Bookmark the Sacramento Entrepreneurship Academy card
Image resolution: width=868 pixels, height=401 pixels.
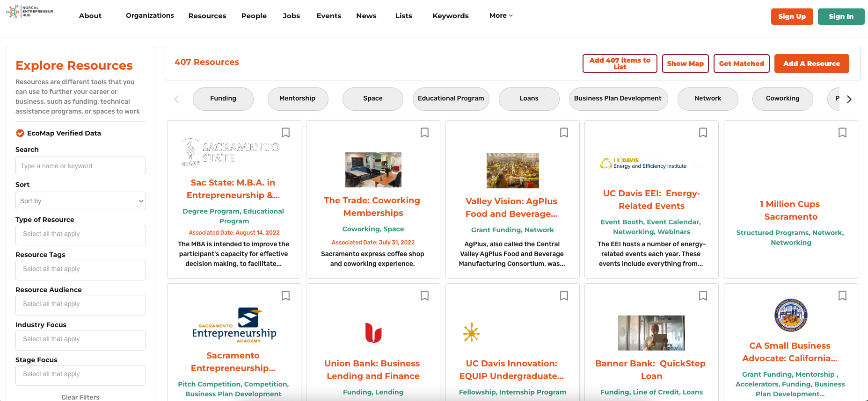tap(285, 296)
